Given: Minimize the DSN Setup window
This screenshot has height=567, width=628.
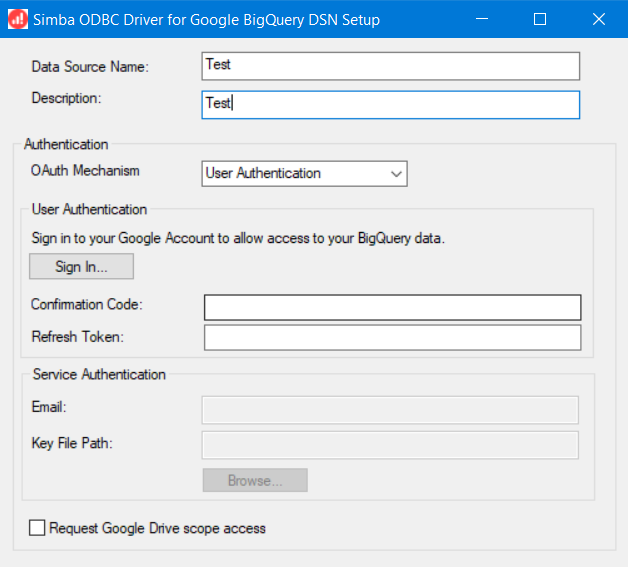Looking at the screenshot, I should (x=482, y=19).
